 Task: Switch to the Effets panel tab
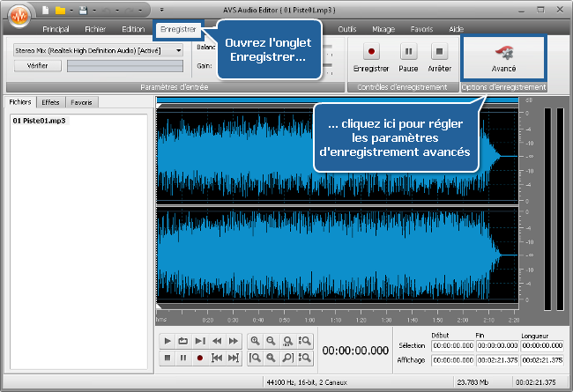pos(50,102)
